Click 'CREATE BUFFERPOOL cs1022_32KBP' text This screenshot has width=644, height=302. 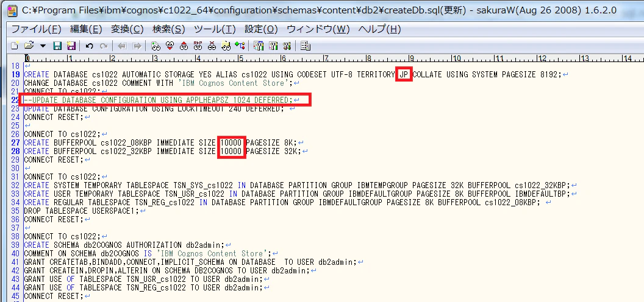coord(87,151)
